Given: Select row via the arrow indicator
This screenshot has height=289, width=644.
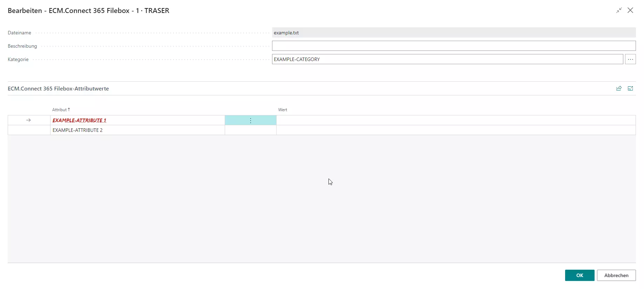Looking at the screenshot, I should (x=28, y=120).
